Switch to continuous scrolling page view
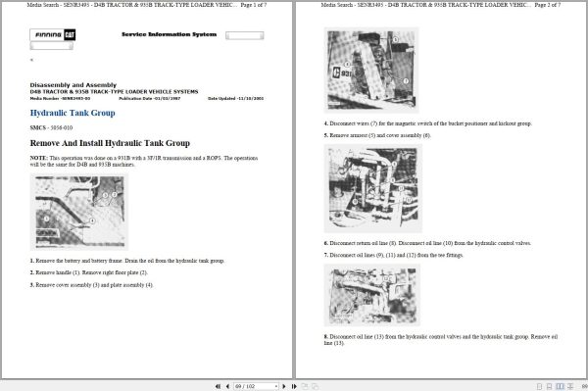This screenshot has width=588, height=391. point(550,386)
